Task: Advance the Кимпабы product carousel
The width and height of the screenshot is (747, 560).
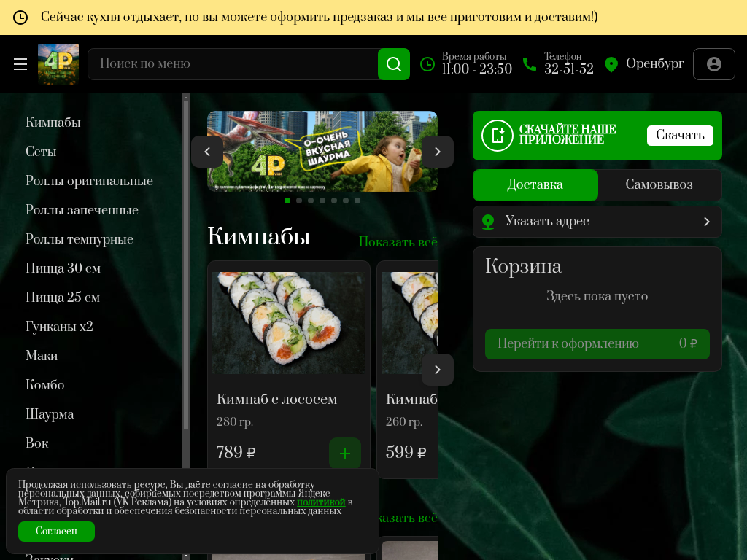Action: point(438,370)
